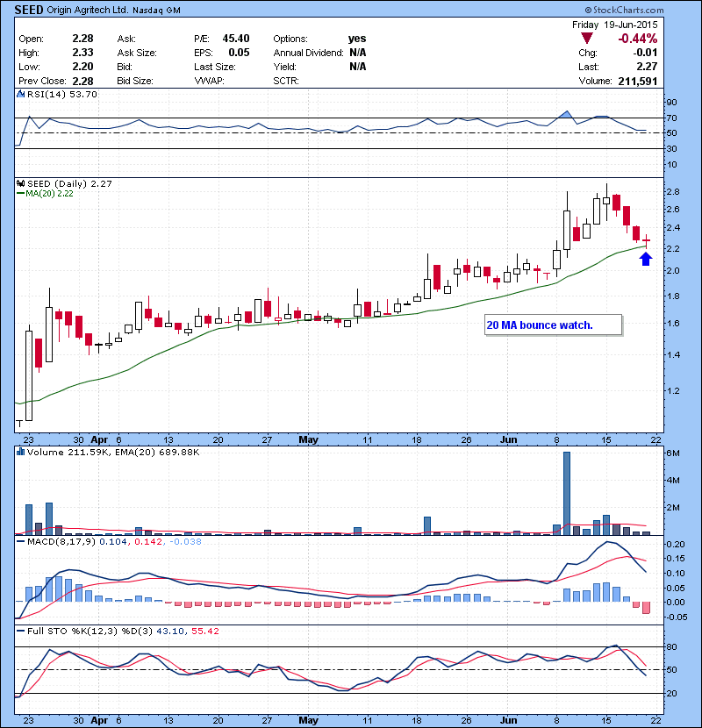The image size is (702, 728).
Task: Click the RSI(14) 53.70 panel title
Action: click(x=62, y=94)
